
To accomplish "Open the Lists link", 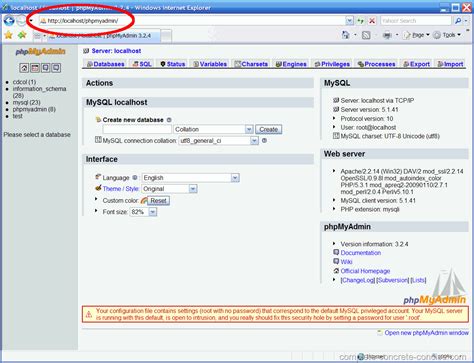I will point(418,280).
